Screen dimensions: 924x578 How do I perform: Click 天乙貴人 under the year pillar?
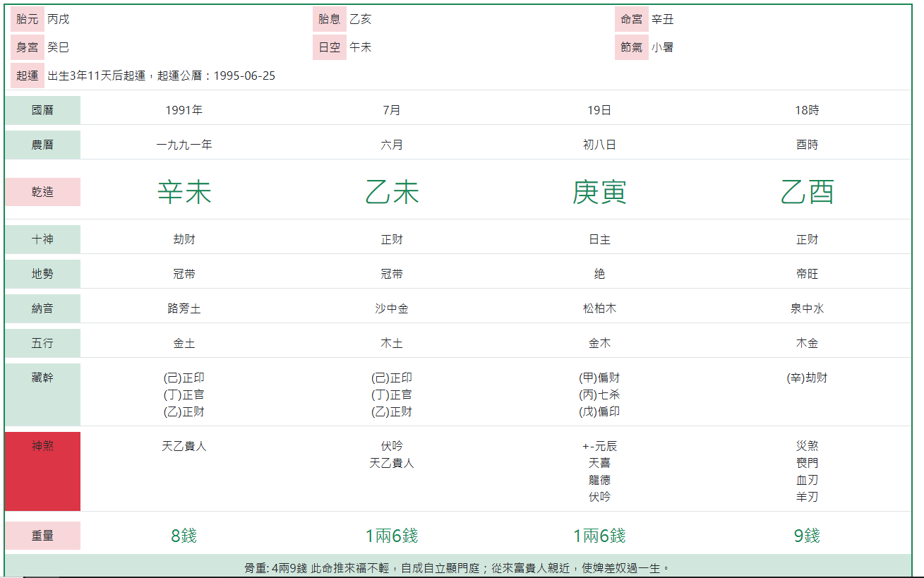(184, 445)
